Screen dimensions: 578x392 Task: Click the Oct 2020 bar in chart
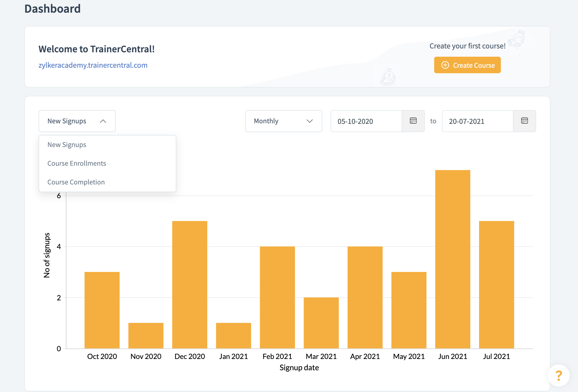102,310
